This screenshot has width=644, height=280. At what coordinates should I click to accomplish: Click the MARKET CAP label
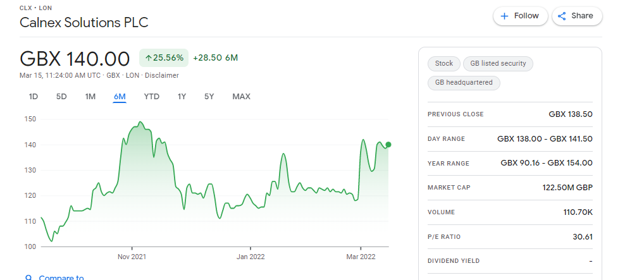pyautogui.click(x=449, y=188)
